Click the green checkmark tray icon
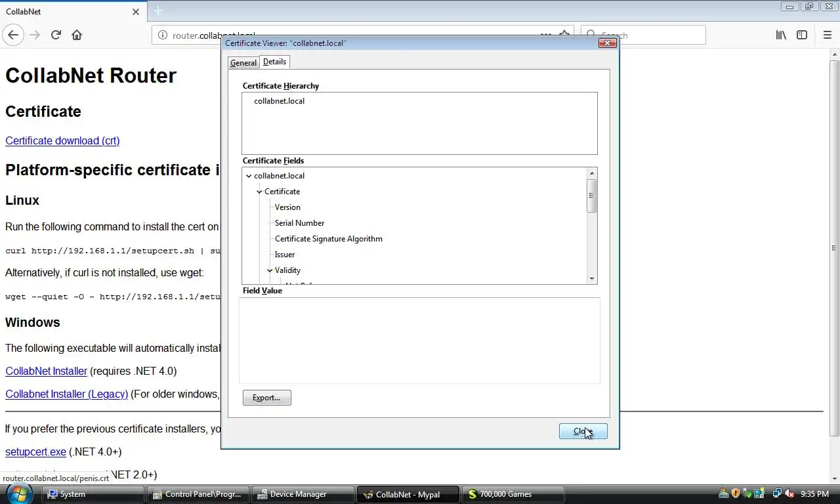 coord(747,493)
